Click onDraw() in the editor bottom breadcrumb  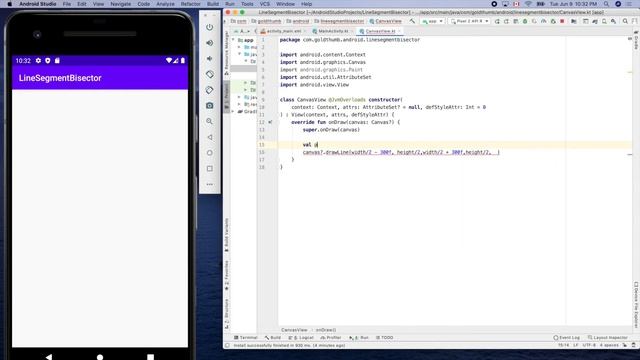(326, 330)
